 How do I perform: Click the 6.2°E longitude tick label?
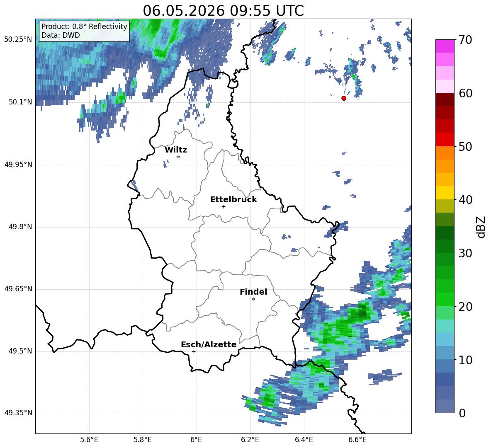[x=250, y=440]
